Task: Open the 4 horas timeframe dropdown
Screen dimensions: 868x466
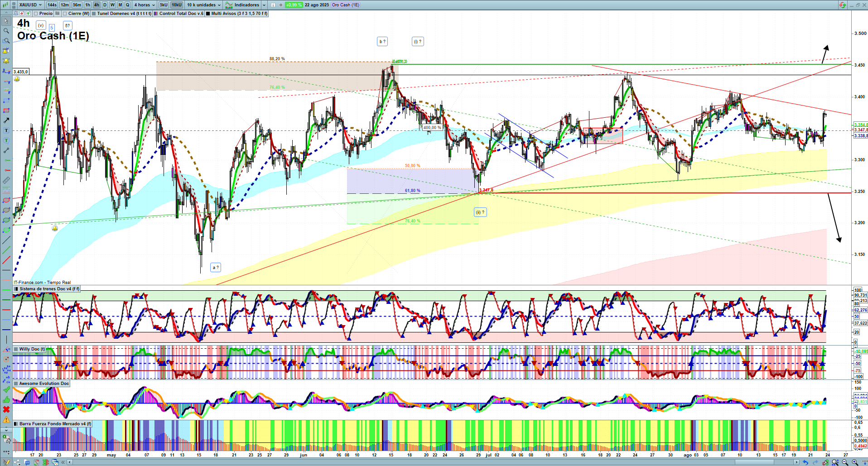Action: pos(145,5)
